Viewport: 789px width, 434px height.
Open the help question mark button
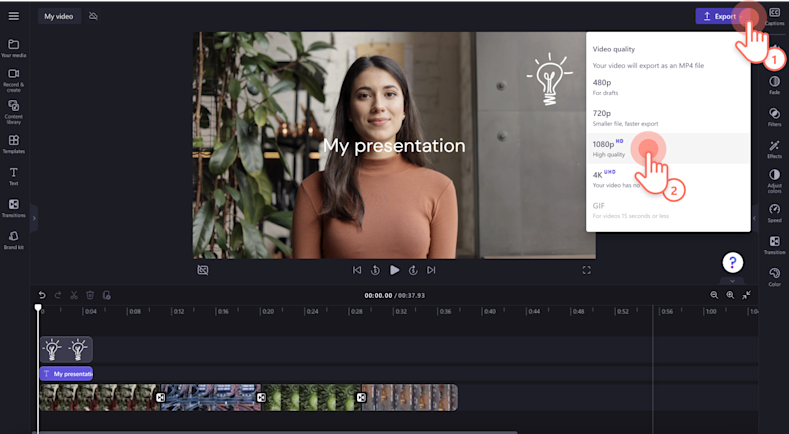click(733, 262)
